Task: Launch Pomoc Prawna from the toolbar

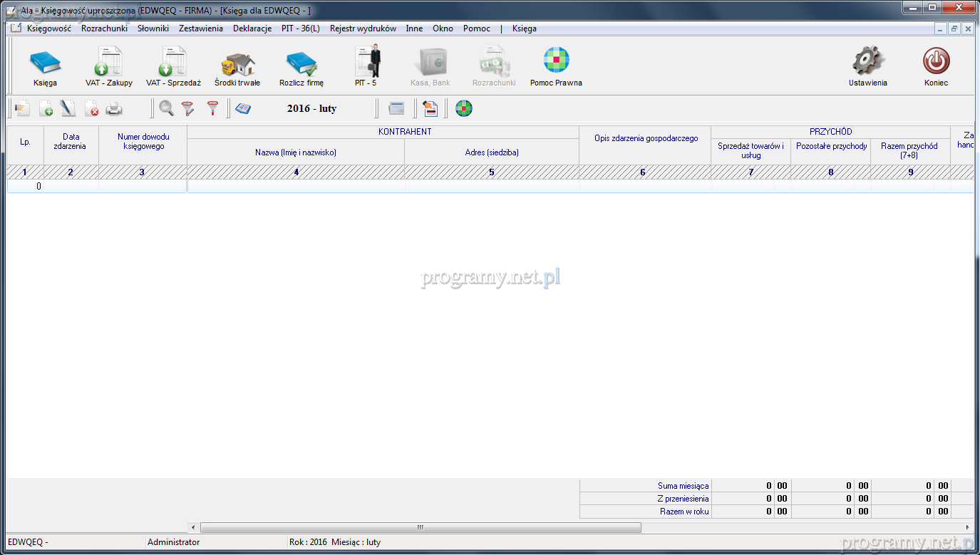Action: (556, 66)
